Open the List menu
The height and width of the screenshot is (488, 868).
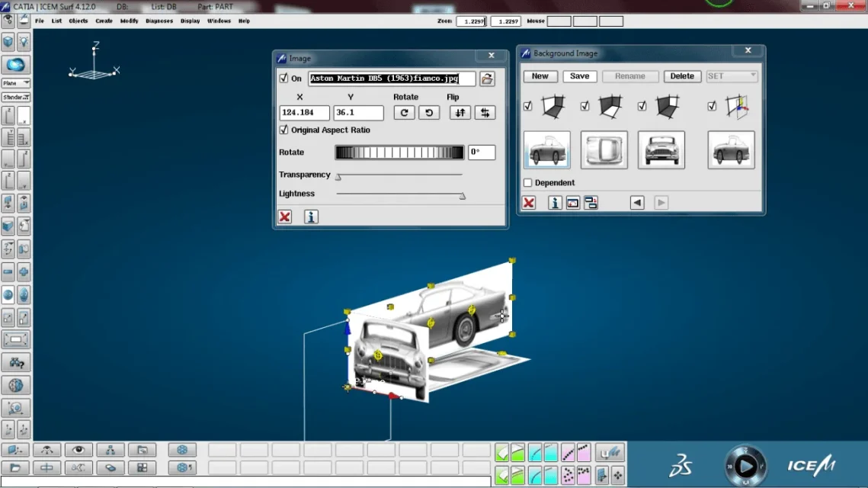click(56, 21)
